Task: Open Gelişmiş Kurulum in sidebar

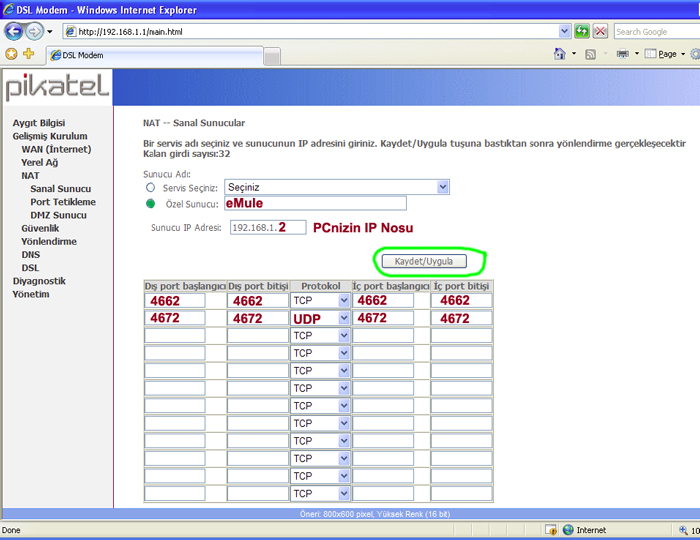Action: 50,136
